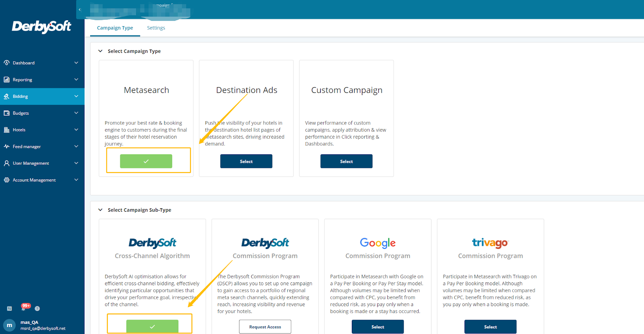
Task: Click the Metasearch card title
Action: [x=147, y=90]
